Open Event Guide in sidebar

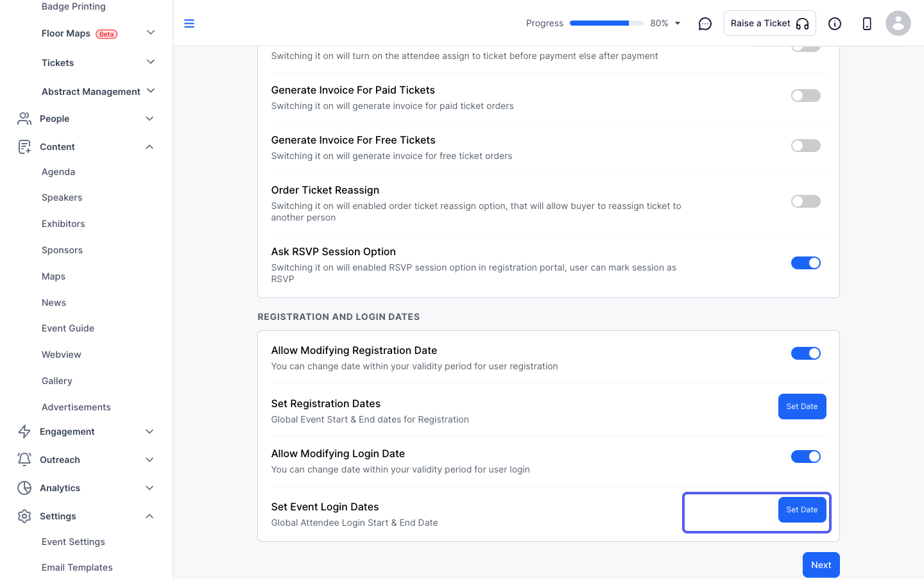point(68,328)
